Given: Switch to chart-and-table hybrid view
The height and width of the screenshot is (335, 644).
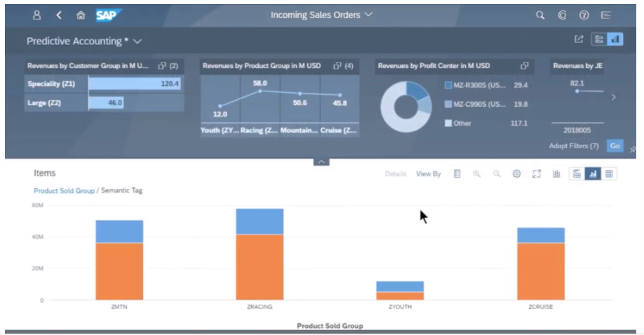Looking at the screenshot, I should (576, 173).
